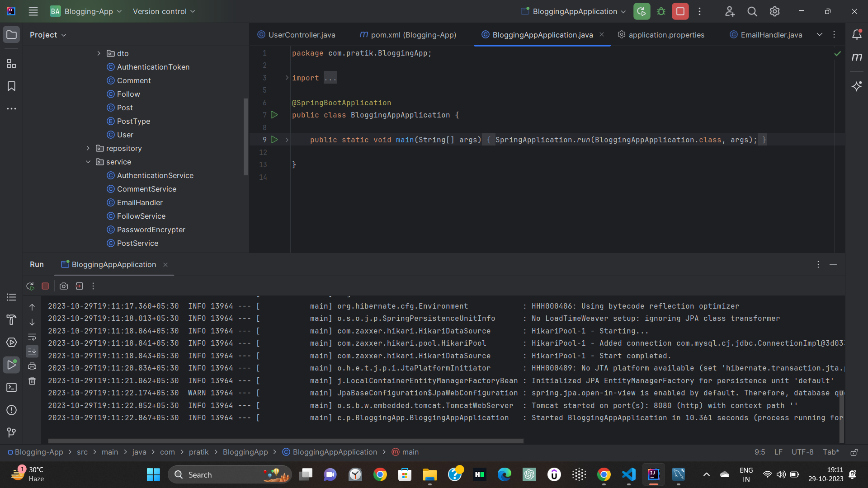
Task: Click the Exit icon in the Run toolbar
Action: coord(79,286)
